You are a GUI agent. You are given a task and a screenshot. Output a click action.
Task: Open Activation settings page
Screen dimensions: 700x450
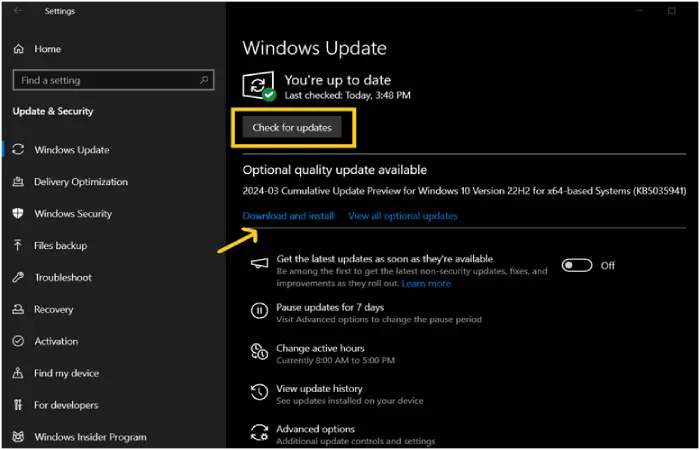click(x=56, y=342)
